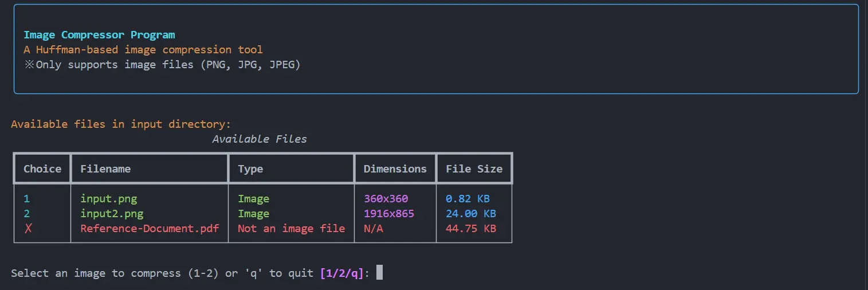The image size is (868, 290).
Task: Click the "A Huffman-based image compression tool" subtitle
Action: 143,50
